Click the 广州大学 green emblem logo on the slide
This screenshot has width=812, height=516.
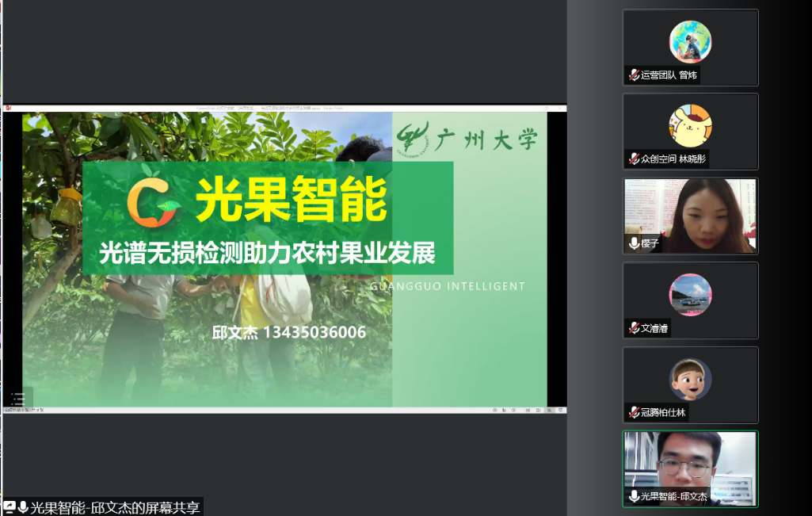[x=414, y=139]
